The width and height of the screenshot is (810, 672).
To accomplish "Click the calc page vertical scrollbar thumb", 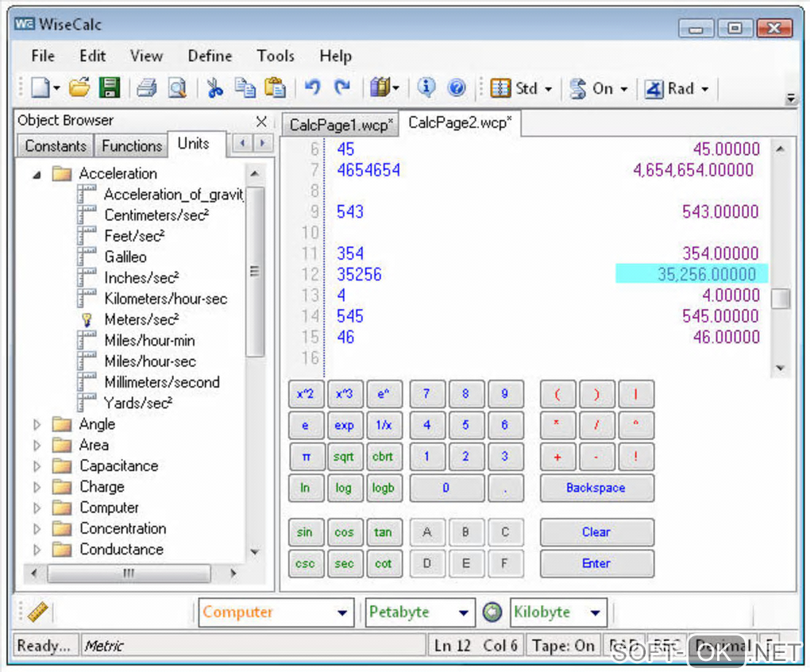I will click(781, 298).
